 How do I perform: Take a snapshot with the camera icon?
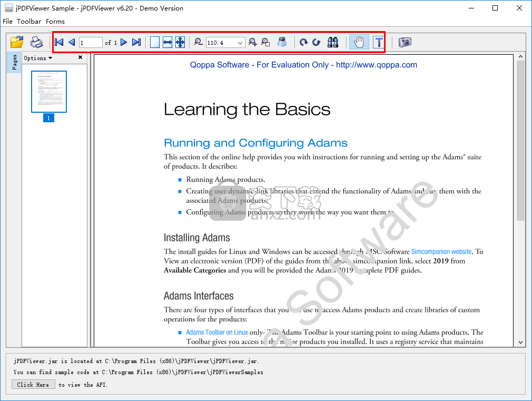(405, 42)
